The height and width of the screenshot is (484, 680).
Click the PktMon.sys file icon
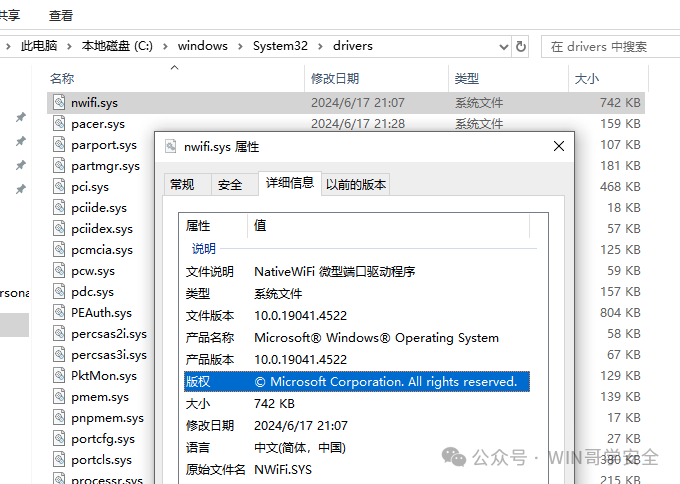59,376
